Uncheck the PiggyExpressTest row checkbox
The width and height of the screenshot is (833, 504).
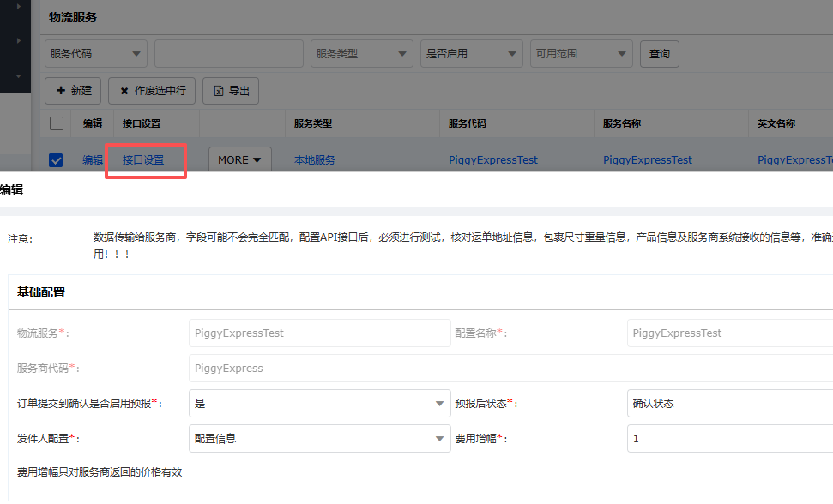coord(57,160)
